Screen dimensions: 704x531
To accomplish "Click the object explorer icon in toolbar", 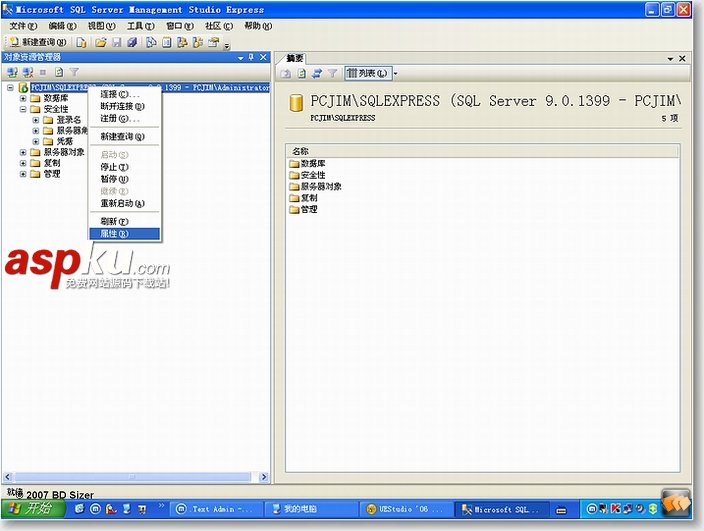I will (x=182, y=42).
